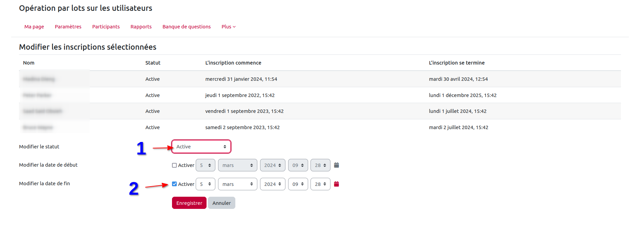644x241 pixels.
Task: Open the end date calendar picker icon
Action: [x=336, y=184]
